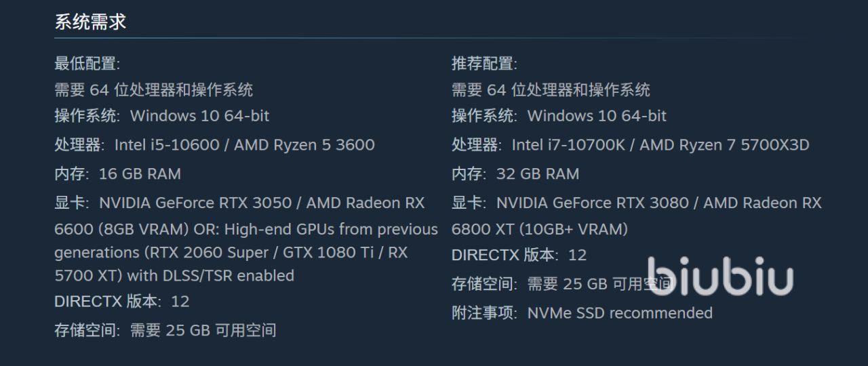Image resolution: width=868 pixels, height=366 pixels.
Task: Click the minimum 操作系统 Windows 10 line
Action: point(161,116)
